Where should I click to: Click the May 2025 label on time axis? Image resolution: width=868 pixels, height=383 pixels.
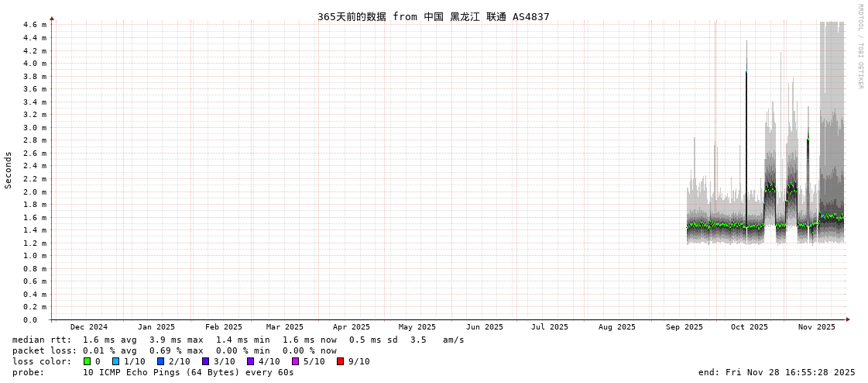(x=417, y=327)
